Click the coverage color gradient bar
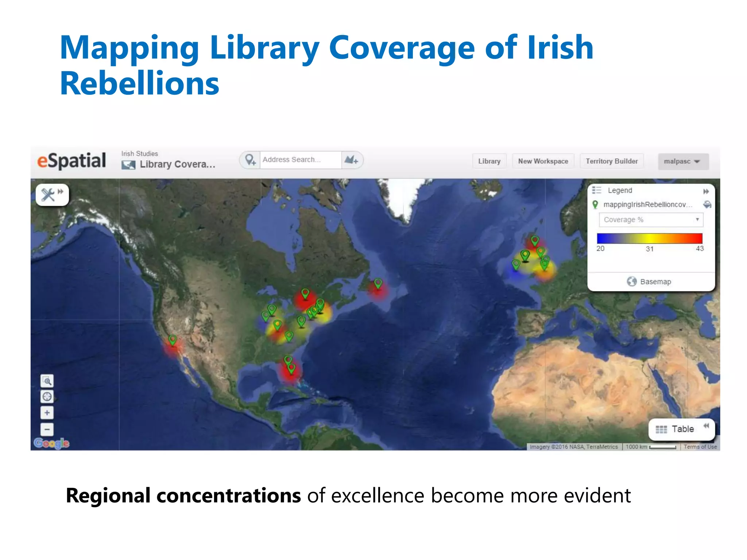 [650, 238]
